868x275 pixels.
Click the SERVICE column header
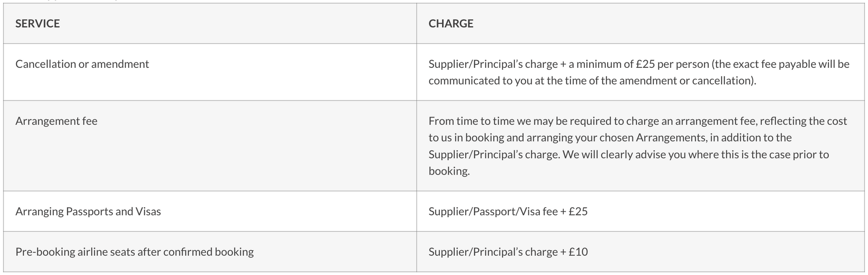[x=38, y=24]
